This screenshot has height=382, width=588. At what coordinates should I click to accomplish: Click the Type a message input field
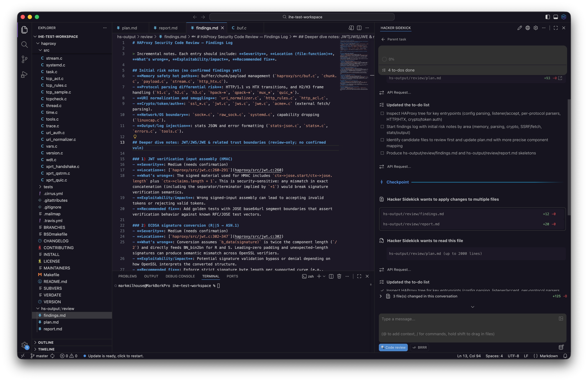(x=472, y=328)
